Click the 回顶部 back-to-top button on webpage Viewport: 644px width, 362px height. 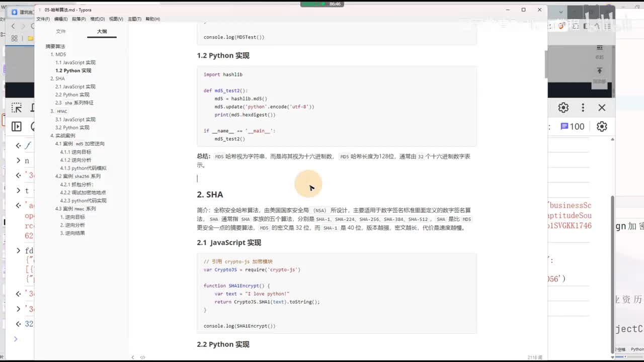pyautogui.click(x=599, y=75)
